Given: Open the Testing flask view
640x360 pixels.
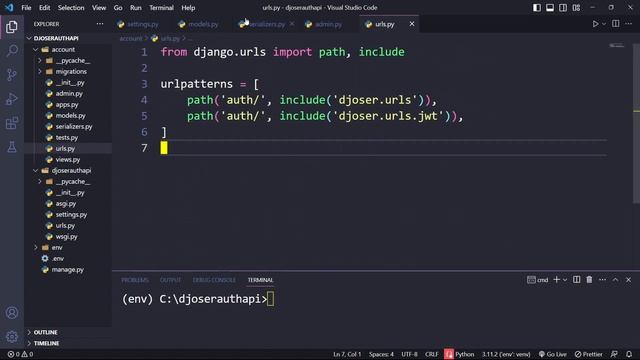Looking at the screenshot, I should tap(12, 147).
